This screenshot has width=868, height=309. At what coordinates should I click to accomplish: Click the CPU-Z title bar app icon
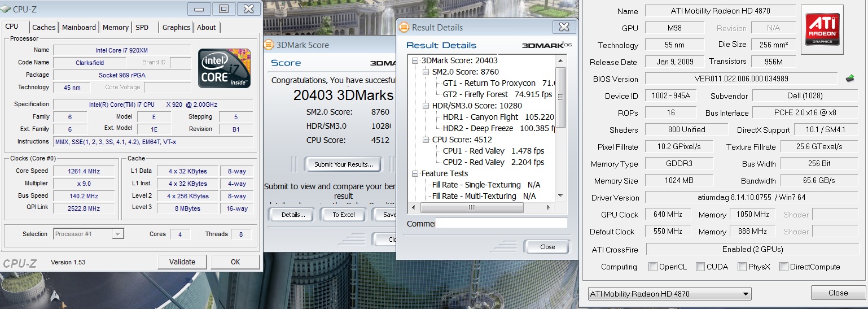coord(6,9)
